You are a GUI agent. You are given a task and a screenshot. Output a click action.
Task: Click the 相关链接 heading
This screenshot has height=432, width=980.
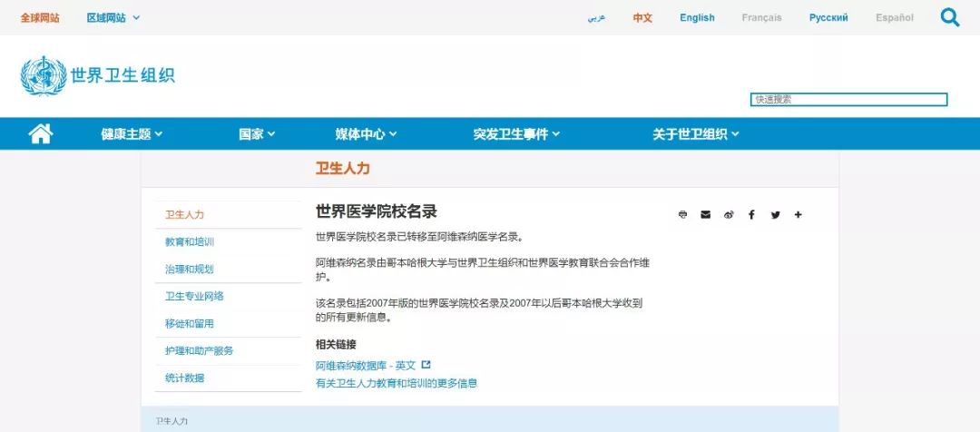point(337,345)
